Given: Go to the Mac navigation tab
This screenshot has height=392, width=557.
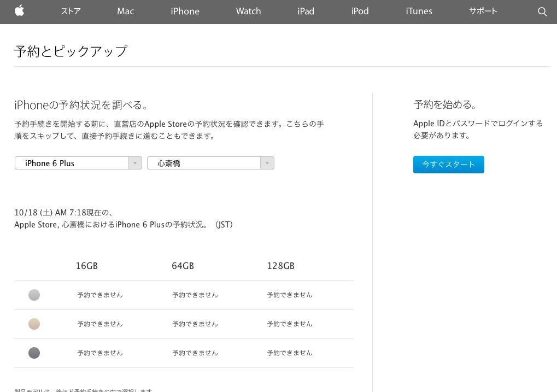Looking at the screenshot, I should pos(125,11).
